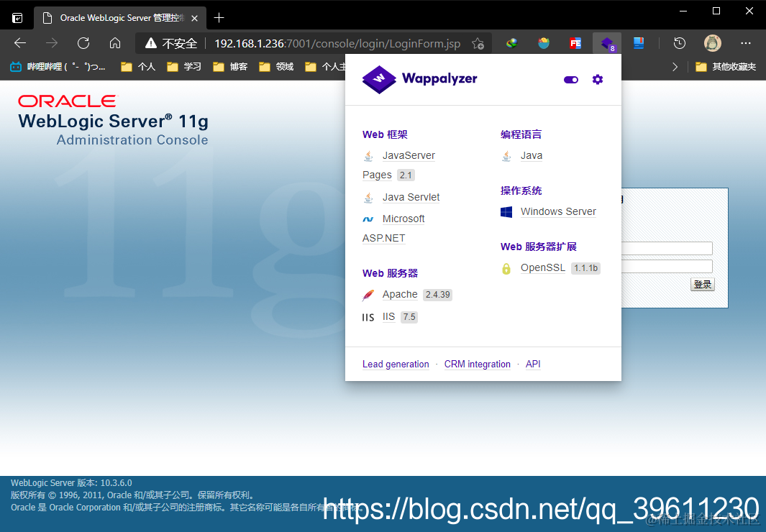The height and width of the screenshot is (532, 766).
Task: Click the 编程语言 category heading
Action: 521,134
